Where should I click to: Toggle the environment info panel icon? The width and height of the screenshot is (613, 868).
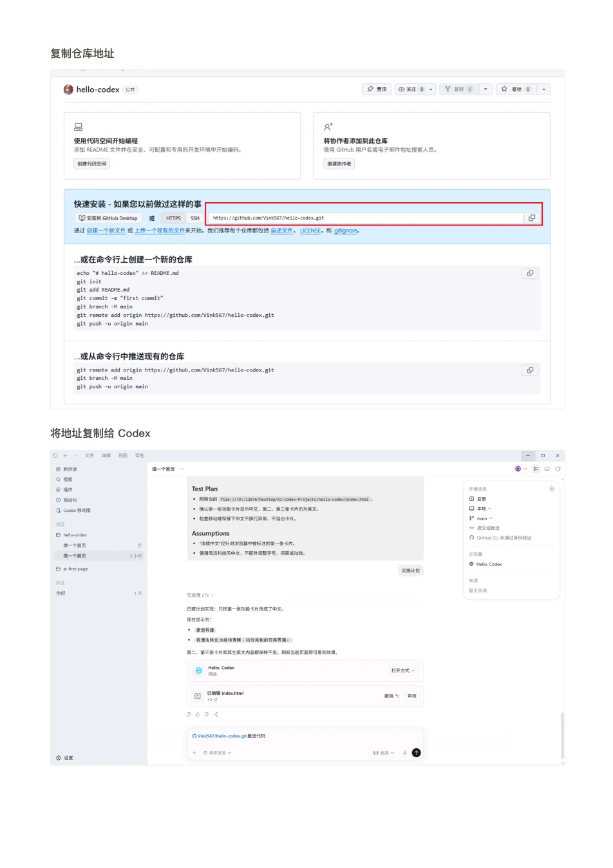[x=536, y=469]
